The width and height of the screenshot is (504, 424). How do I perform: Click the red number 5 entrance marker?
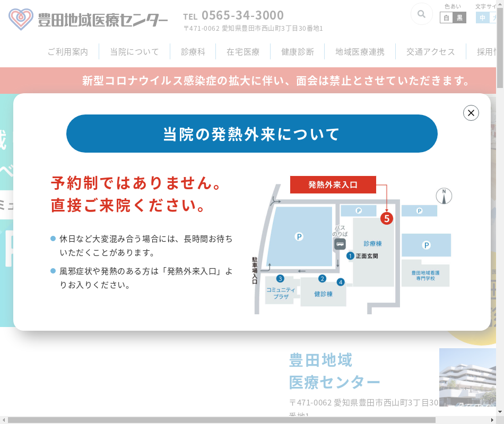[x=387, y=218]
